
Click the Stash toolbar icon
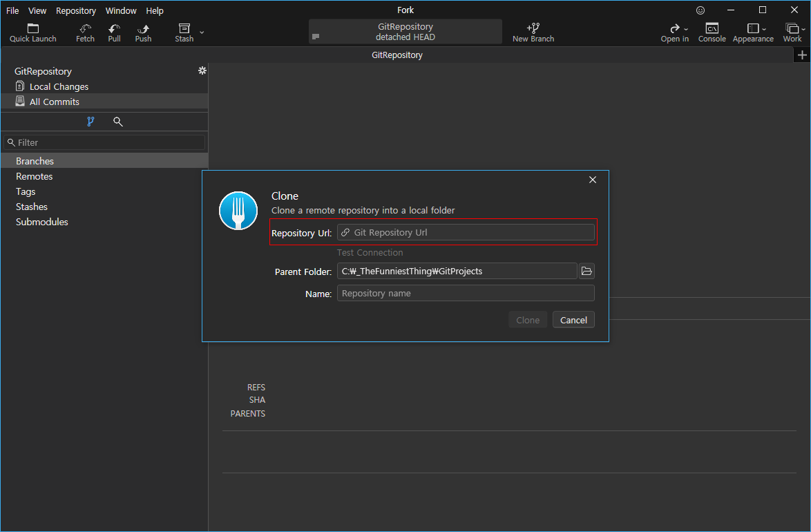tap(184, 32)
